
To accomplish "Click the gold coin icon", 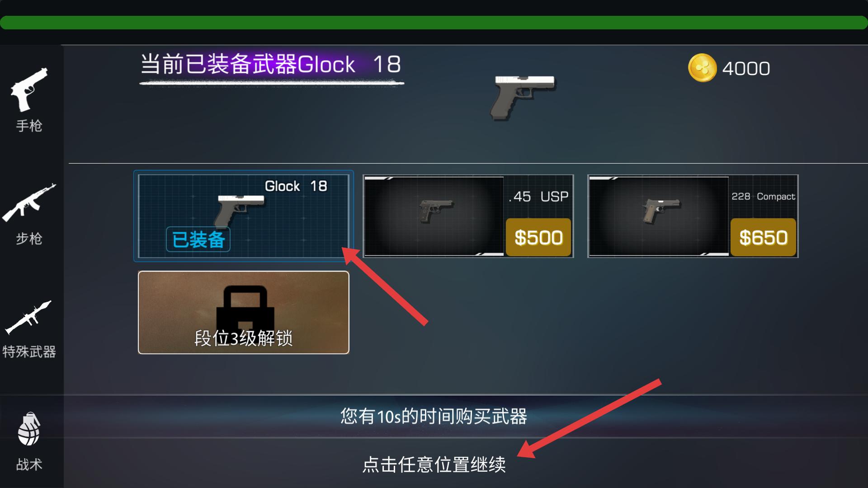I will (702, 68).
